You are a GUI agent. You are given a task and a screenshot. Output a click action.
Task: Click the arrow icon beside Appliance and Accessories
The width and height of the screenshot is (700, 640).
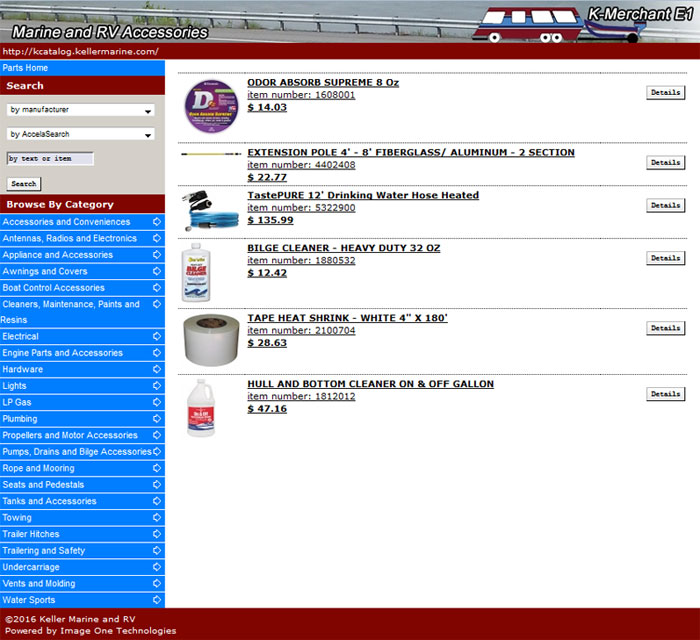(157, 254)
